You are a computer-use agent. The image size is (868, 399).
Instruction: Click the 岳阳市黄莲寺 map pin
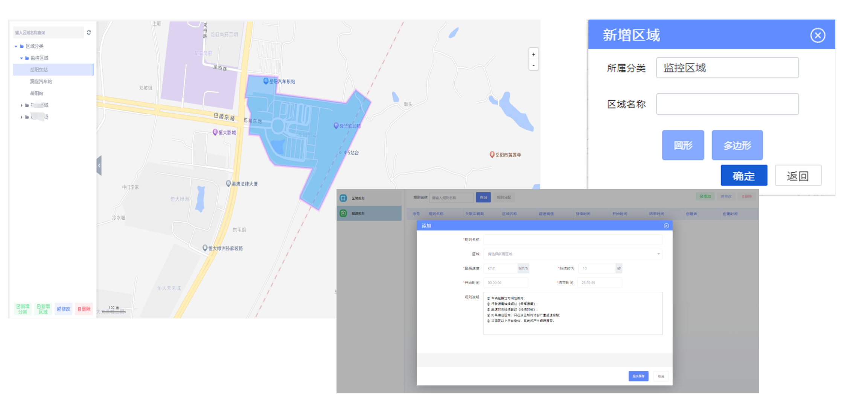click(492, 155)
